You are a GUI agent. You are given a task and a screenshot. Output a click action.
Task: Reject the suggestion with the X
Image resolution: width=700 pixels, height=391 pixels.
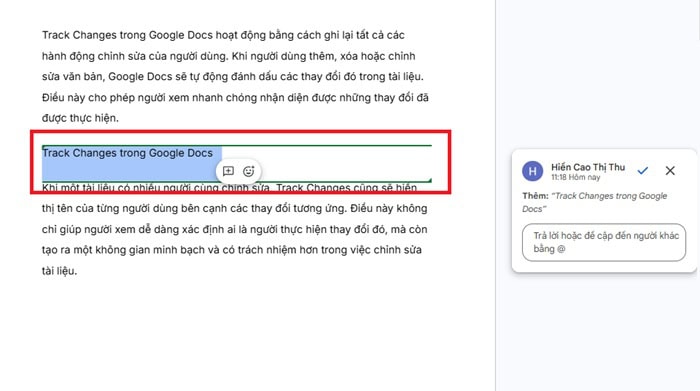(670, 171)
